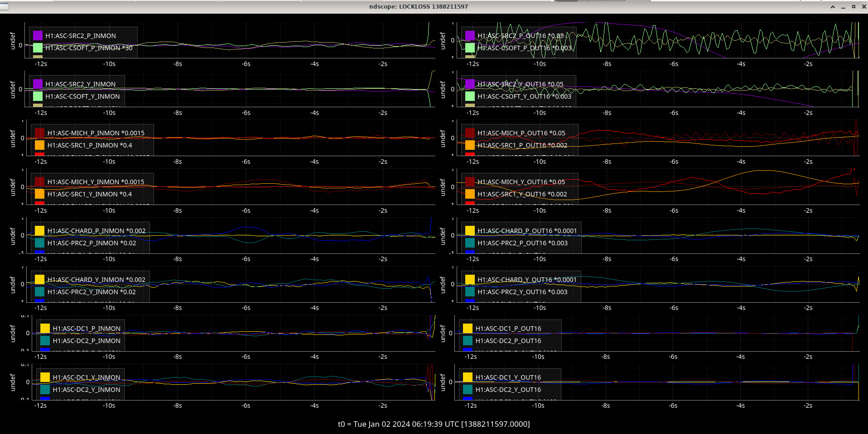Click the dark red H1:ASC-MICH_P_INMON legend swatch

tap(40, 133)
